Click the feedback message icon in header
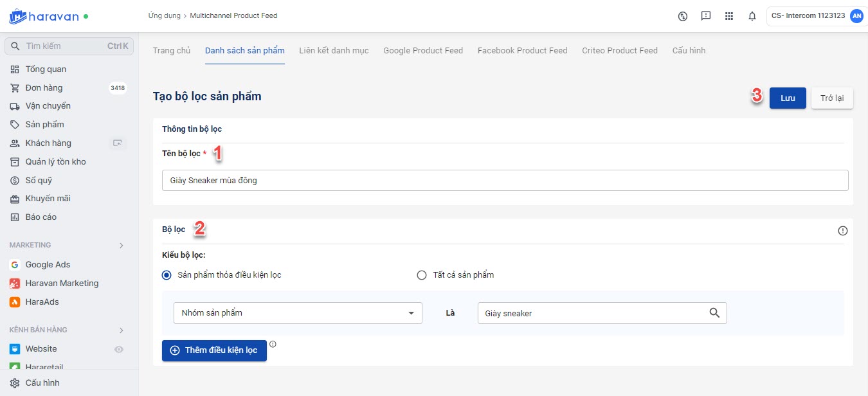Viewport: 868px width, 396px height. (x=705, y=16)
